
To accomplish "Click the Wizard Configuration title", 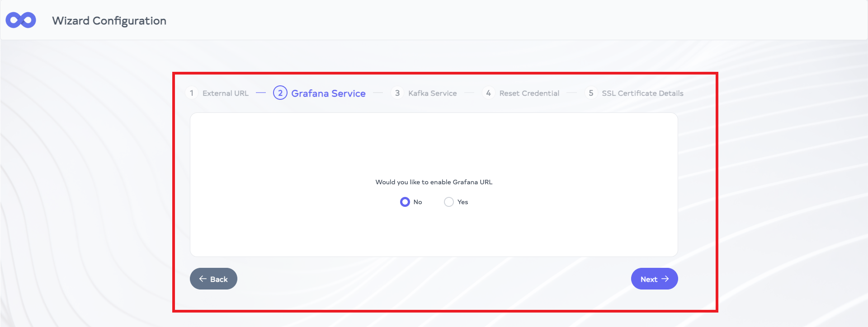I will click(x=109, y=21).
